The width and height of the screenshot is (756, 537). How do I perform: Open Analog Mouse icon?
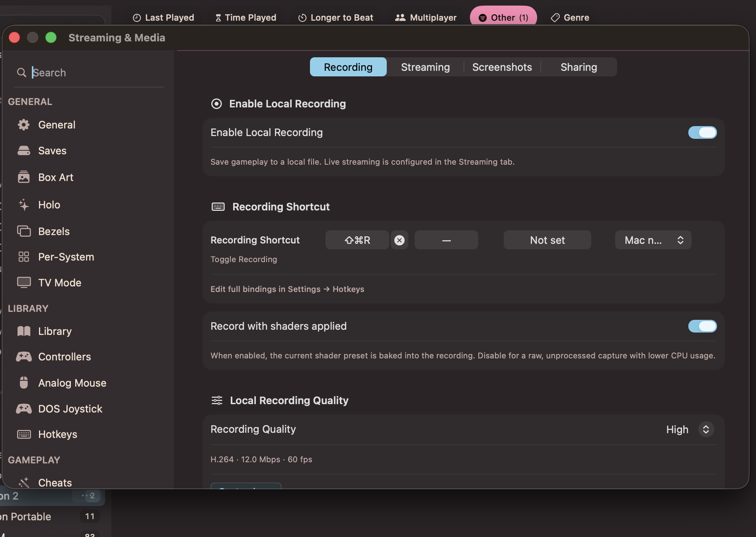tap(24, 383)
